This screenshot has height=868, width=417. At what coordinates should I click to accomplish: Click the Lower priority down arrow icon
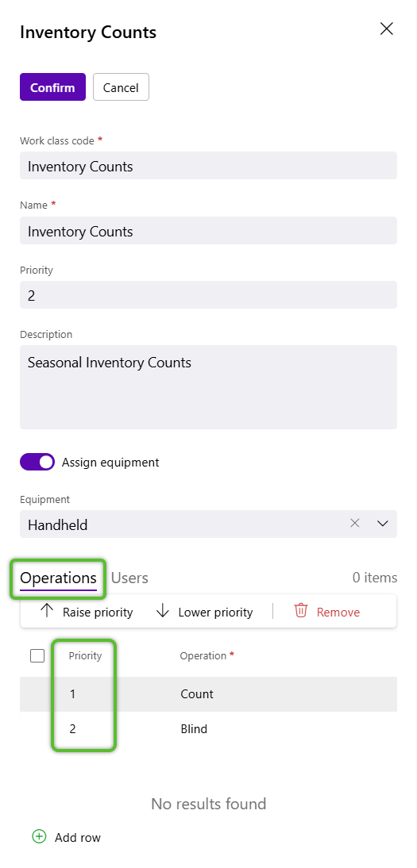(163, 611)
